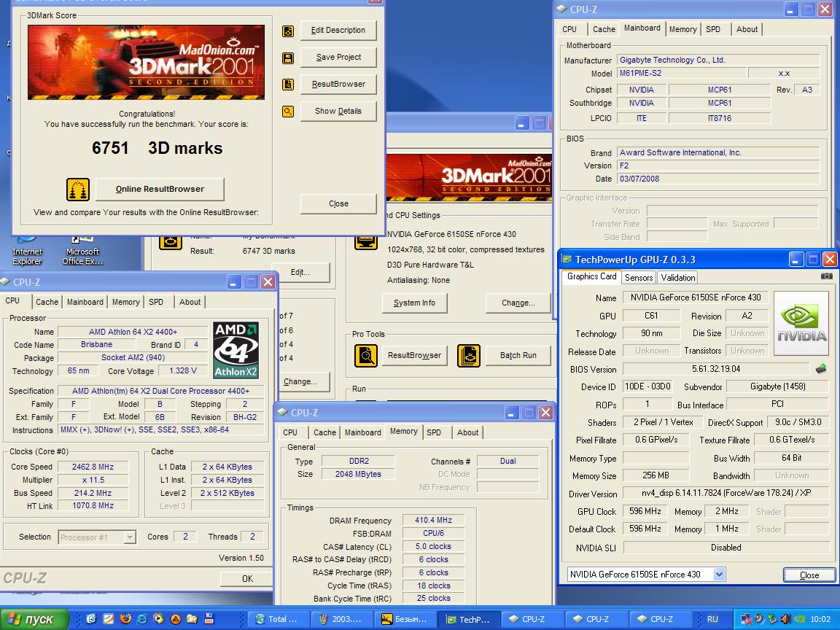This screenshot has height=630, width=840.
Task: Click the BIOS Date 03/07/2008 field
Action: (717, 179)
